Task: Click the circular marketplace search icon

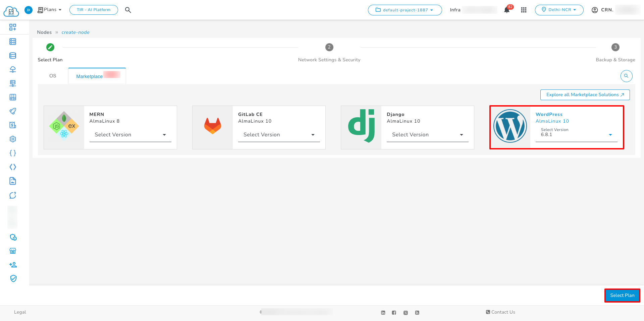Action: pyautogui.click(x=626, y=76)
